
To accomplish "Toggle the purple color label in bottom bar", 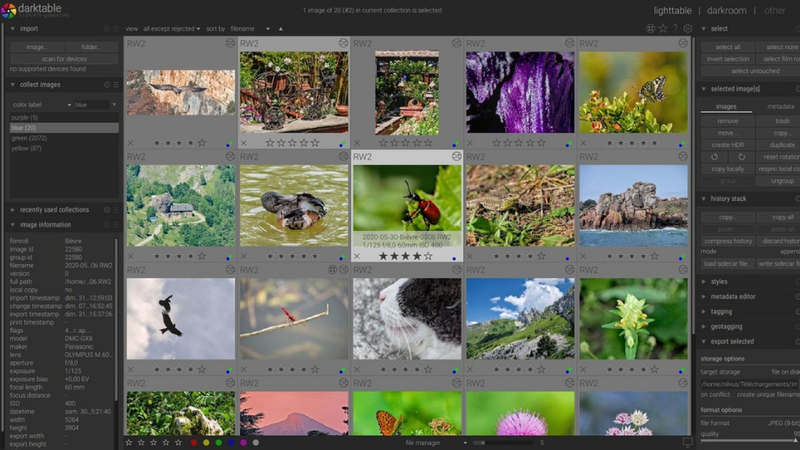I will click(243, 442).
